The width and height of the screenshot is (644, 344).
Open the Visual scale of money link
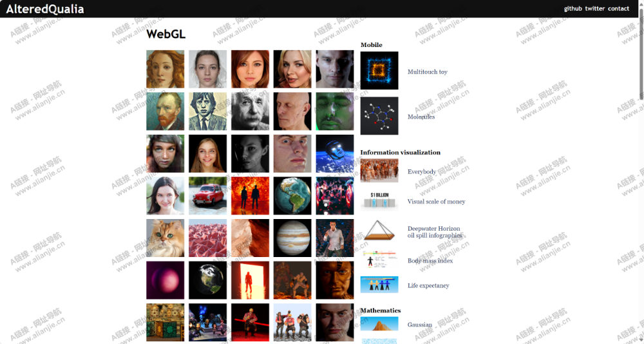[436, 202]
